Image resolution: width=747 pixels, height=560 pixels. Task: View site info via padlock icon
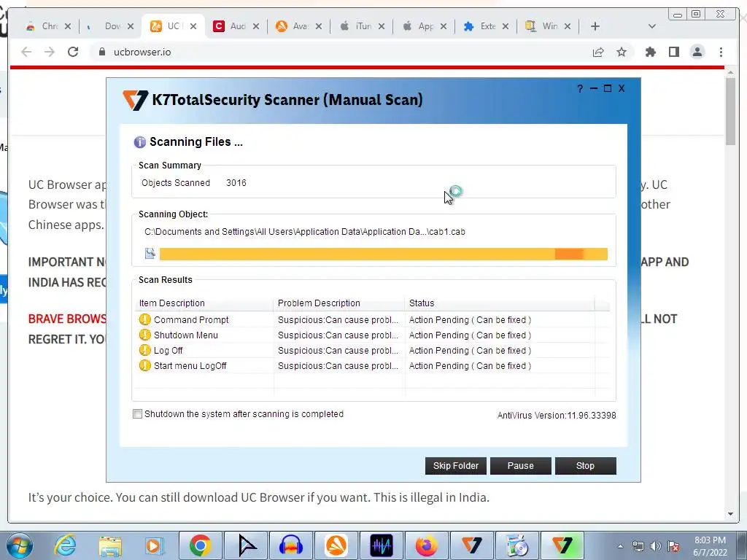pos(102,52)
